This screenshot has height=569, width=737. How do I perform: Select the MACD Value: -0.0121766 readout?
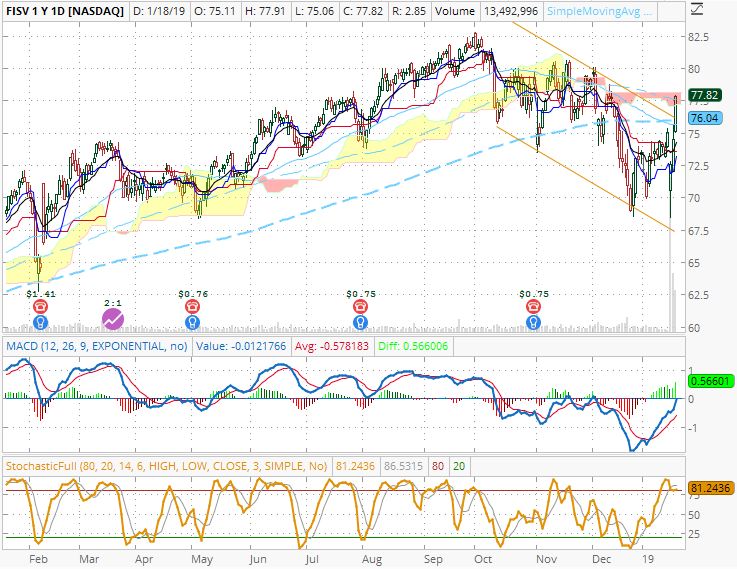click(x=241, y=346)
